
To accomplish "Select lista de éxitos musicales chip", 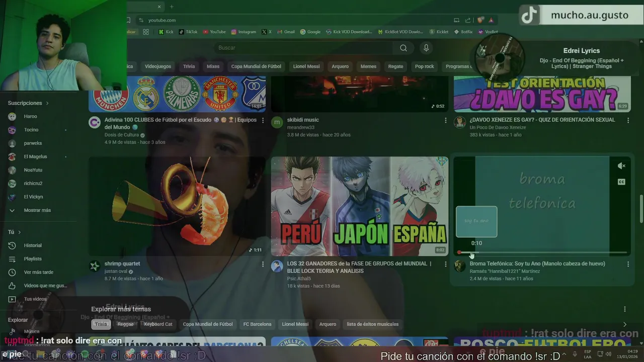I will [372, 324].
